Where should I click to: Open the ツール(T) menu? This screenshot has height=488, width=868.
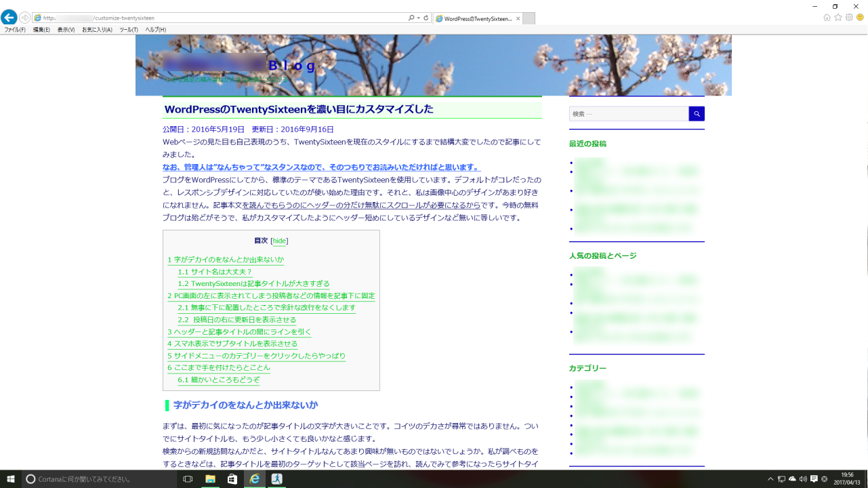[x=129, y=30]
